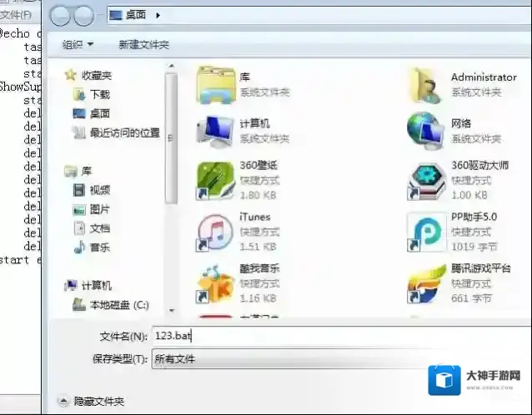Screen dimensions: 532x415
Task: Click the 图片 library icon
Action: point(79,210)
